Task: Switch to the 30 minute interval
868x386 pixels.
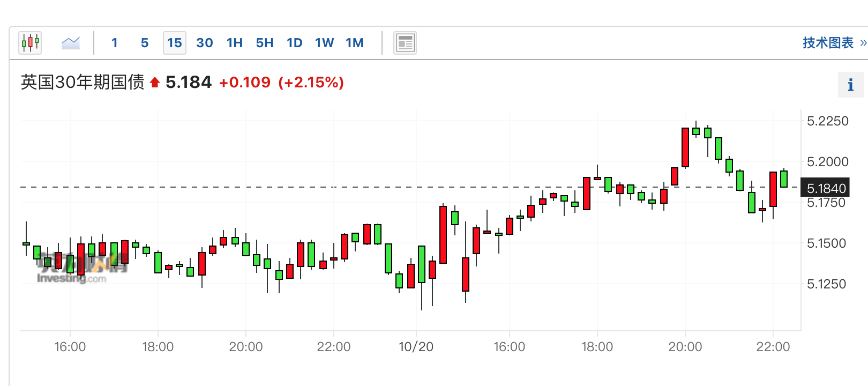Action: tap(205, 43)
